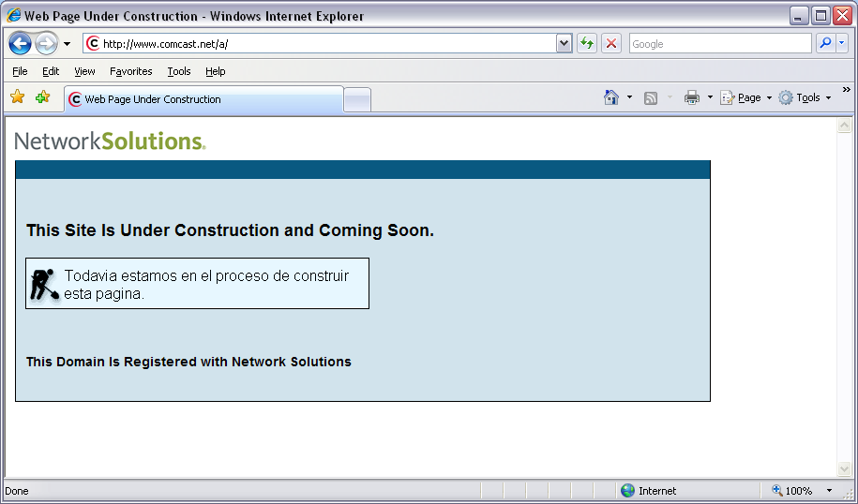858x504 pixels.
Task: Expand the zoom level dropdown arrow
Action: click(829, 490)
